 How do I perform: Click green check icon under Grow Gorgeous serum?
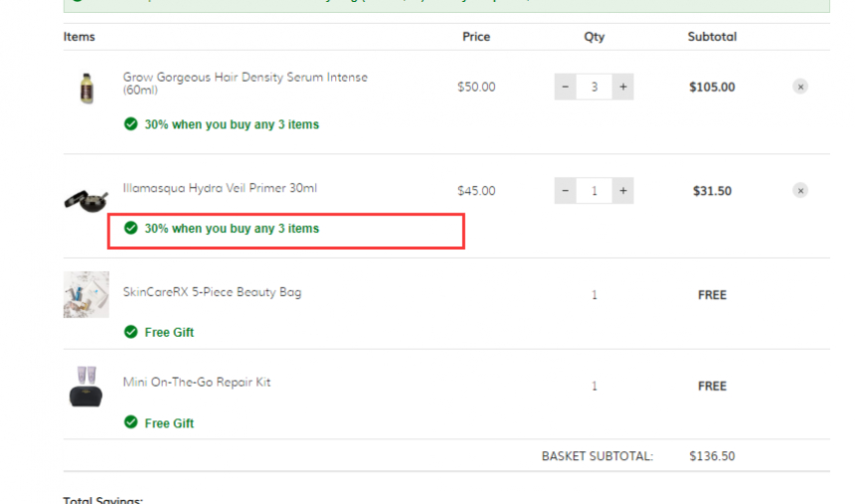coord(131,124)
